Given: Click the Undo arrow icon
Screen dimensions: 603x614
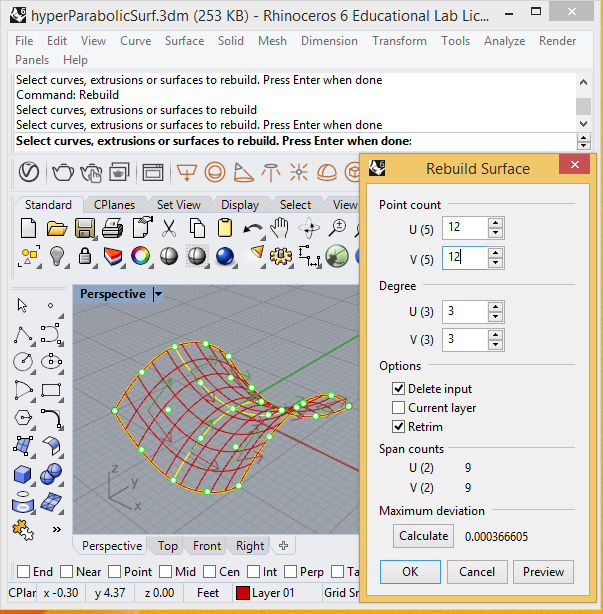Looking at the screenshot, I should pos(253,228).
